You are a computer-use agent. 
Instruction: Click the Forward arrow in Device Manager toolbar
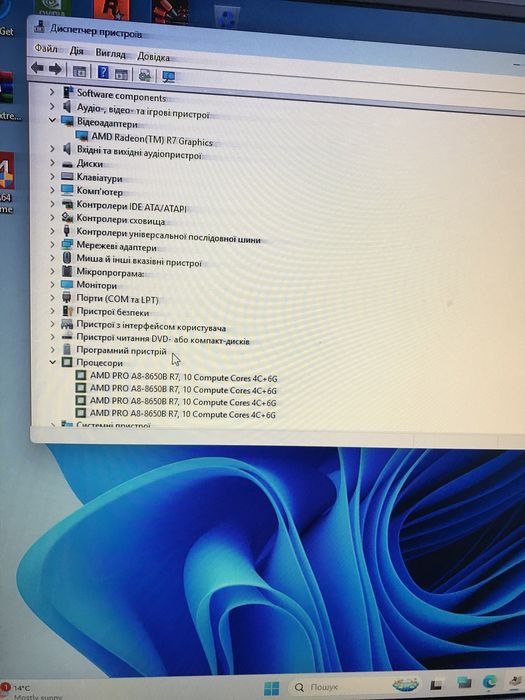tap(55, 69)
